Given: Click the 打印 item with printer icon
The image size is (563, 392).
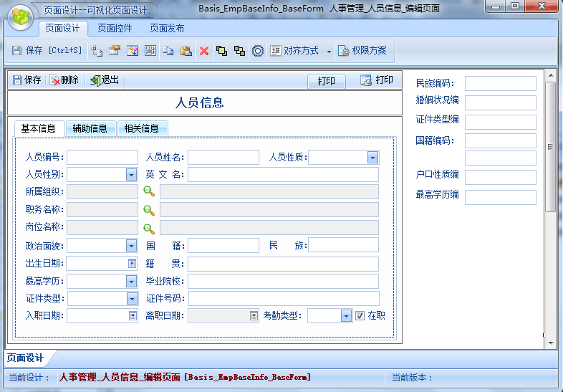Looking at the screenshot, I should click(377, 80).
